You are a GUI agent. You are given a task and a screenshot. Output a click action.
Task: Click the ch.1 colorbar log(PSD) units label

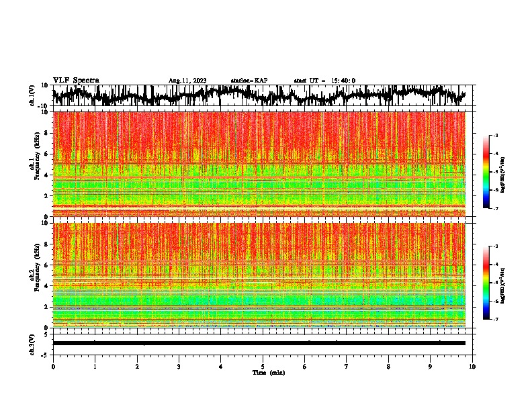503,175
